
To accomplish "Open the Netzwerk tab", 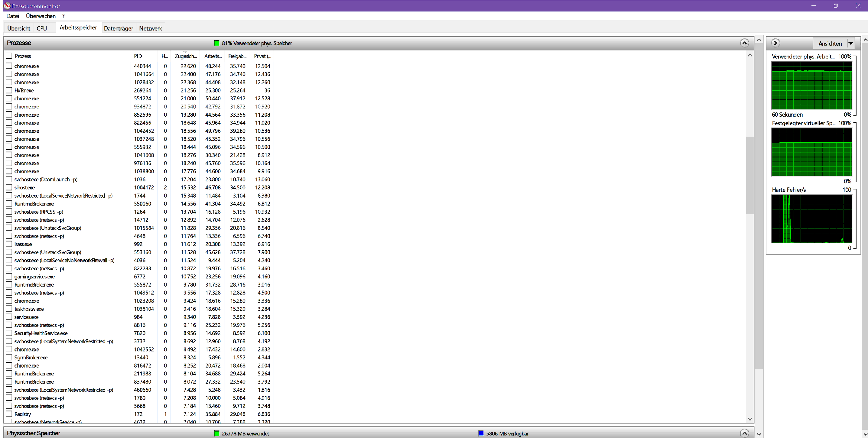I will tap(150, 28).
